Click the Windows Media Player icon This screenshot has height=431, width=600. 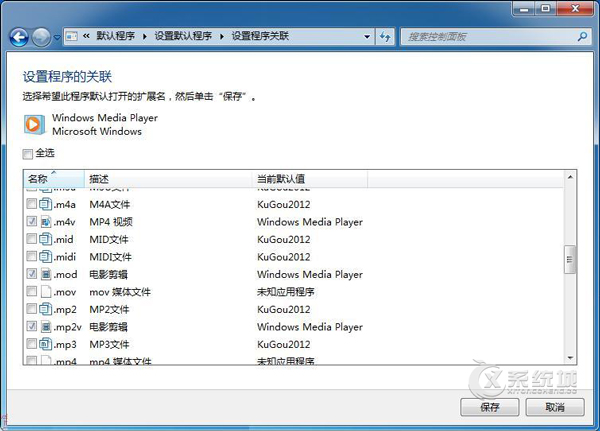point(33,124)
